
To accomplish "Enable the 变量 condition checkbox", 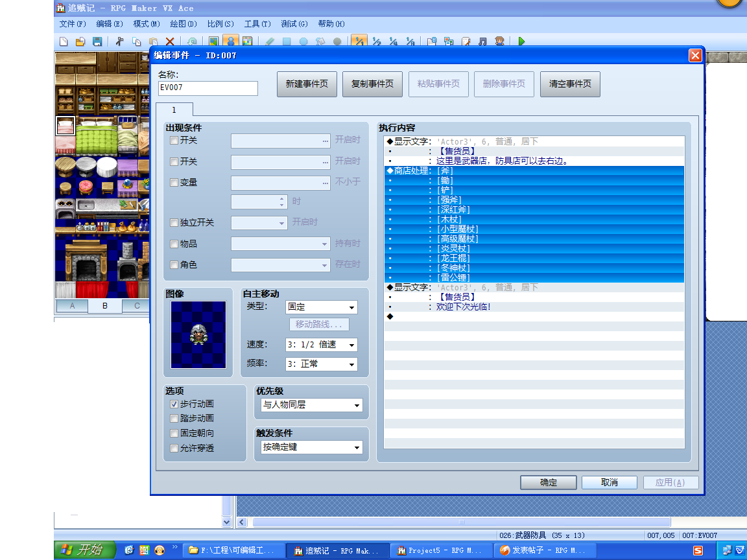I will [x=174, y=182].
